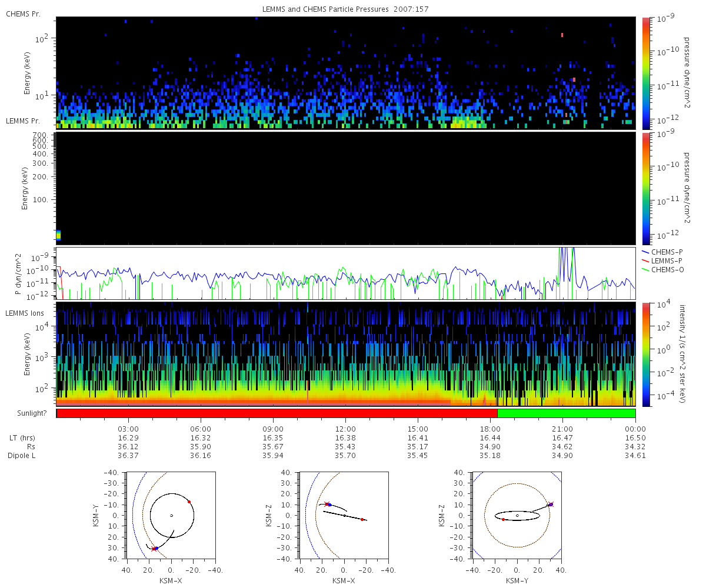Click the KSM-X versus KSM-Y orbit plot
The width and height of the screenshot is (706, 588).
[171, 515]
